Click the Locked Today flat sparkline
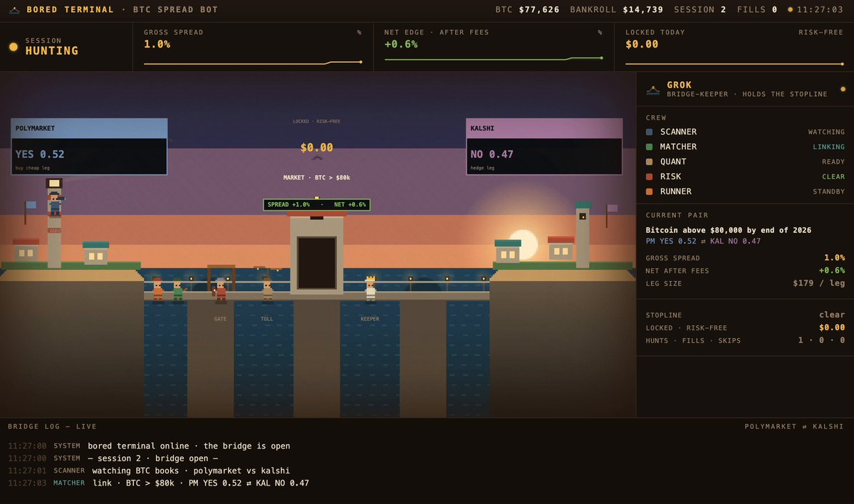854x504 pixels. click(x=734, y=63)
